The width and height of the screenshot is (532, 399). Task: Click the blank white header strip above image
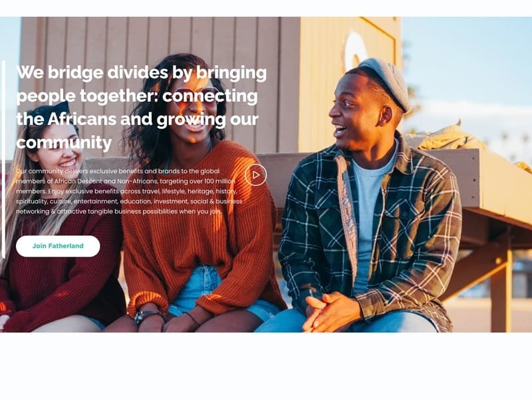[x=266, y=8]
